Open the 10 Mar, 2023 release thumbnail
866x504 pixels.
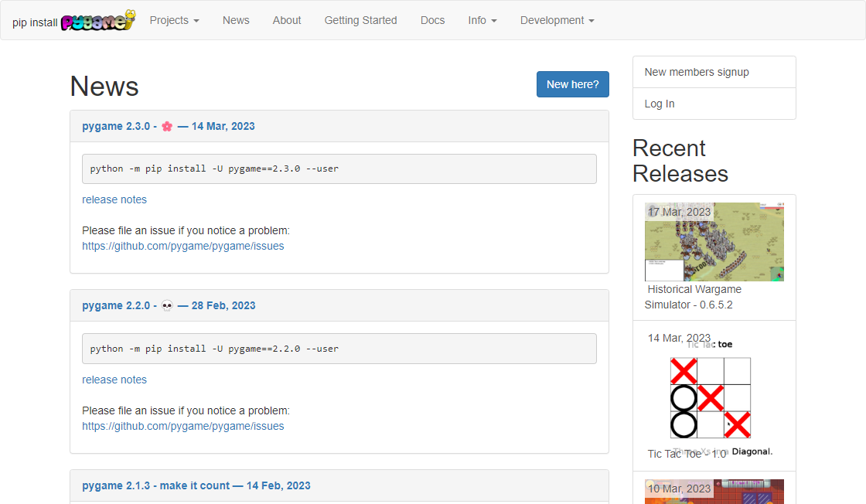[714, 492]
